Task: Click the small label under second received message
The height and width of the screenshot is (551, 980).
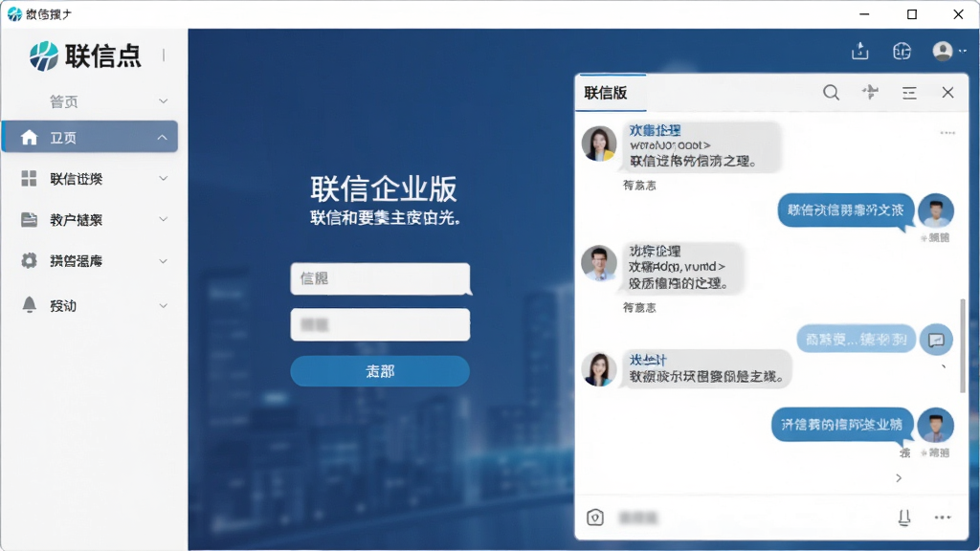Action: (x=639, y=308)
